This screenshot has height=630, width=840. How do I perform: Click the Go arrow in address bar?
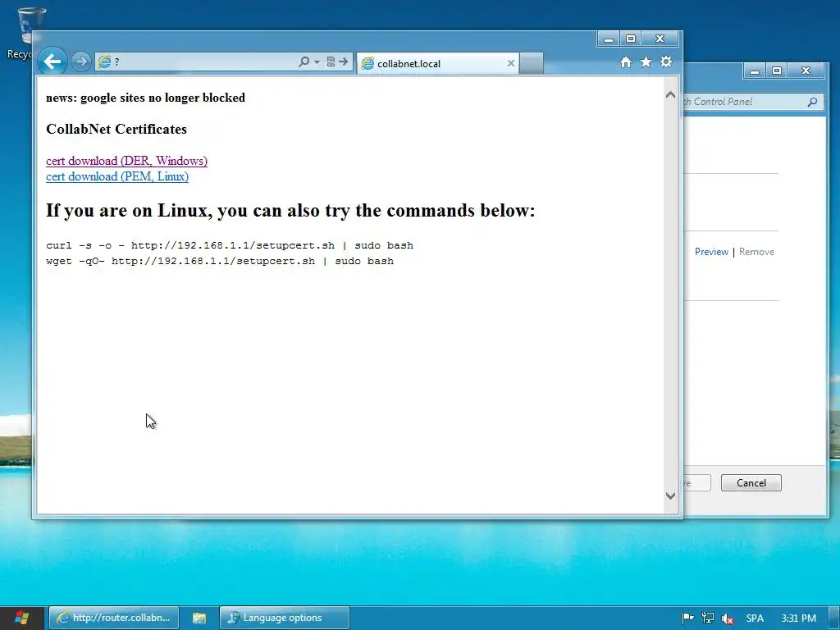point(344,62)
